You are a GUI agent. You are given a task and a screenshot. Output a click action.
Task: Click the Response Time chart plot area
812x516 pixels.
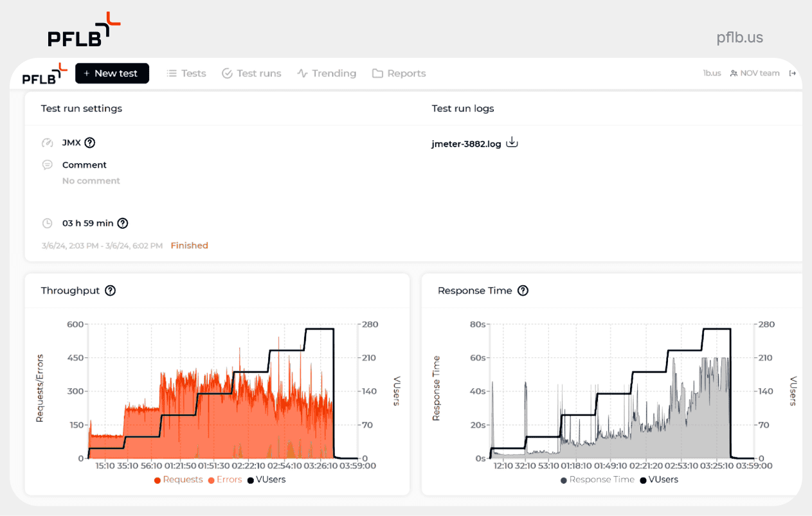(622, 391)
